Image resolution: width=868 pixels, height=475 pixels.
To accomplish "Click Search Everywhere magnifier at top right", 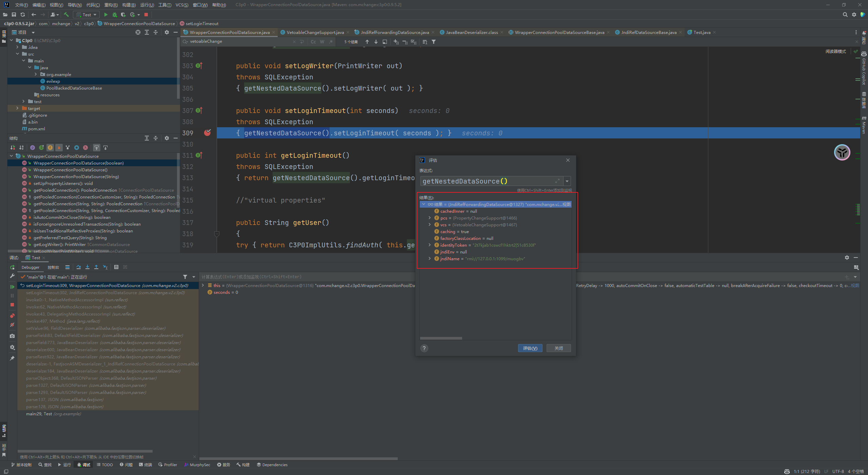I will pos(845,15).
